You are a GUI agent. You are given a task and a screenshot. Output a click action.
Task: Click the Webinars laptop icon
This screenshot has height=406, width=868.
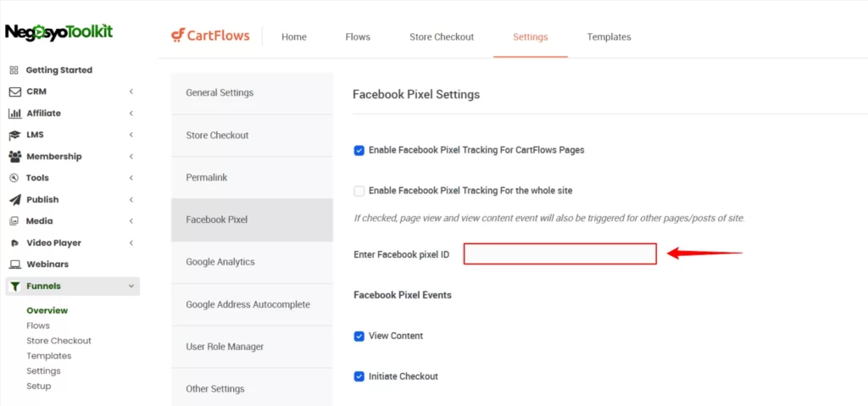(15, 264)
